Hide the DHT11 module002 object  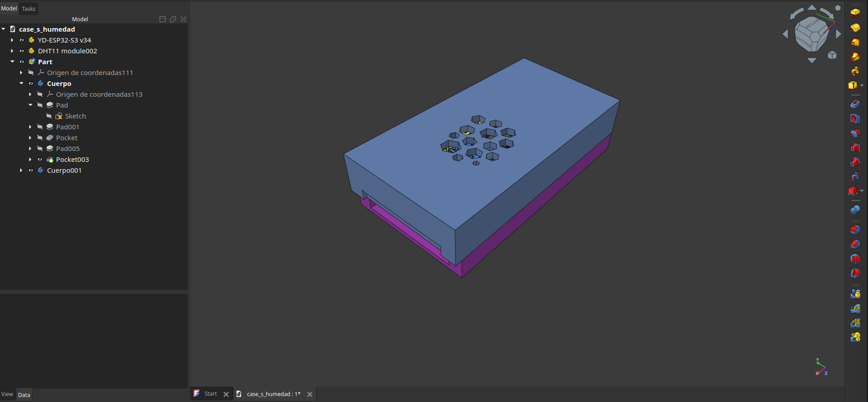(22, 51)
